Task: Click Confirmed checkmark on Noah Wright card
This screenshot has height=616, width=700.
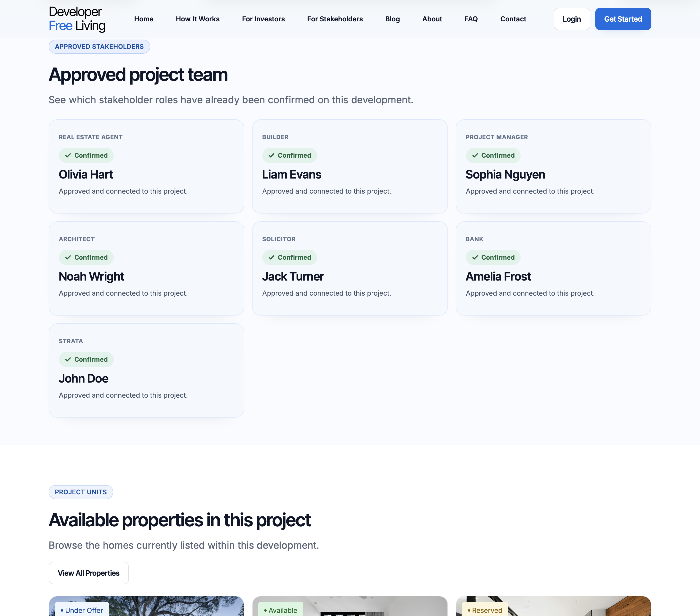Action: (68, 257)
